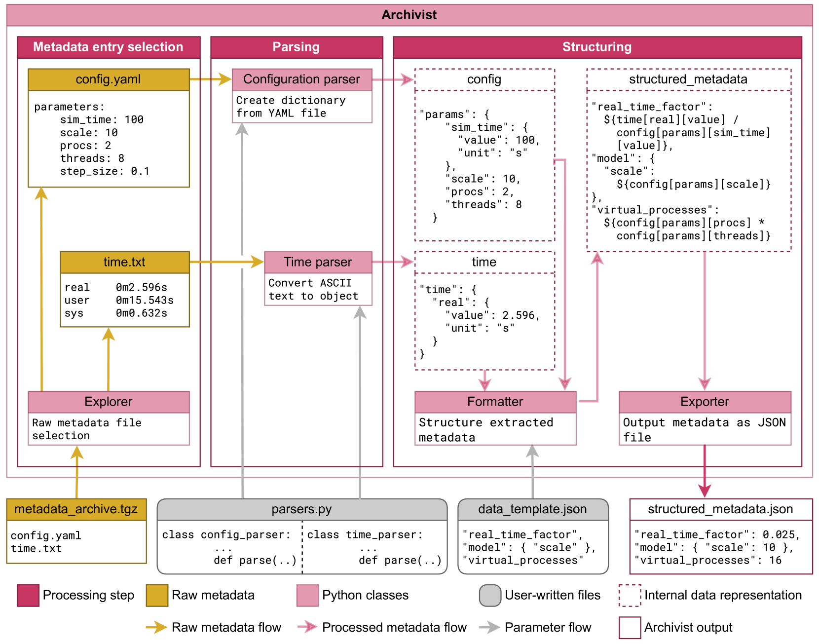The image size is (819, 644).
Task: Open the Explorer class box title
Action: click(x=109, y=402)
